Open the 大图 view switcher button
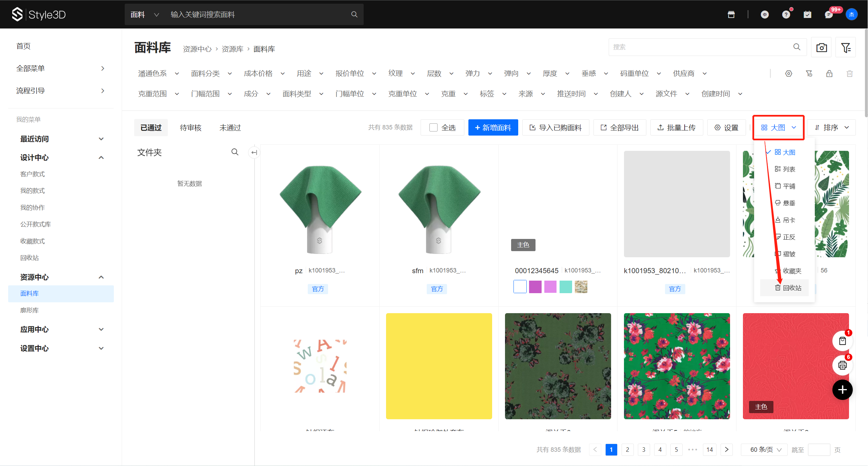 pyautogui.click(x=779, y=128)
